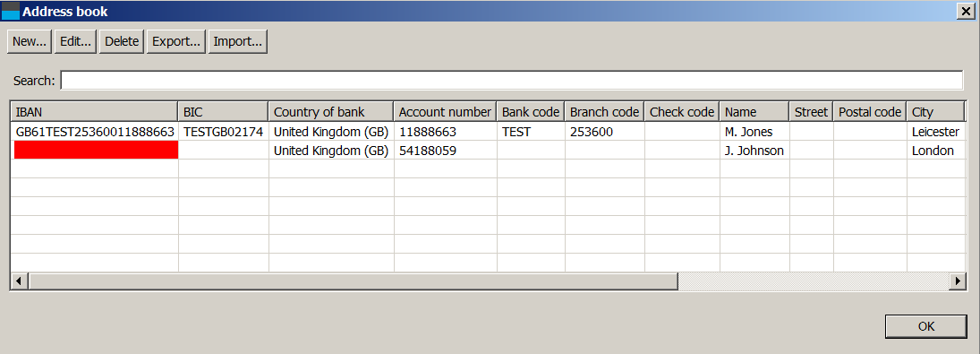Image resolution: width=980 pixels, height=354 pixels.
Task: Click the horizontal scrollbar thumb
Action: [354, 281]
